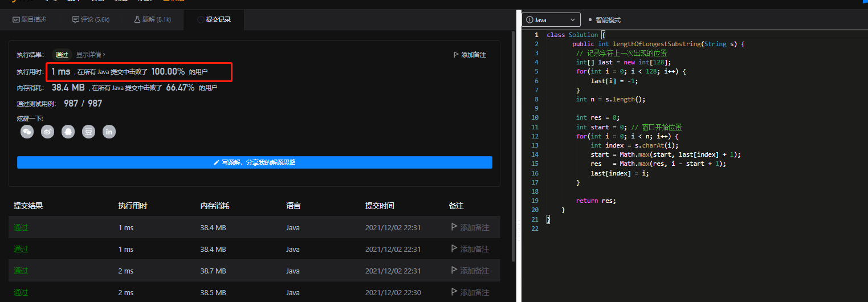
Task: Open the 题解 (8.1k) tab
Action: 152,19
